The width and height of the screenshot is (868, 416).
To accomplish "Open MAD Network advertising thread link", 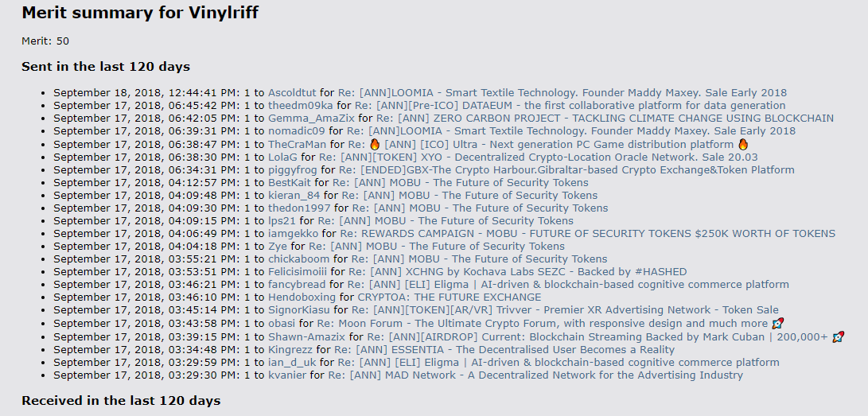I will pyautogui.click(x=535, y=375).
